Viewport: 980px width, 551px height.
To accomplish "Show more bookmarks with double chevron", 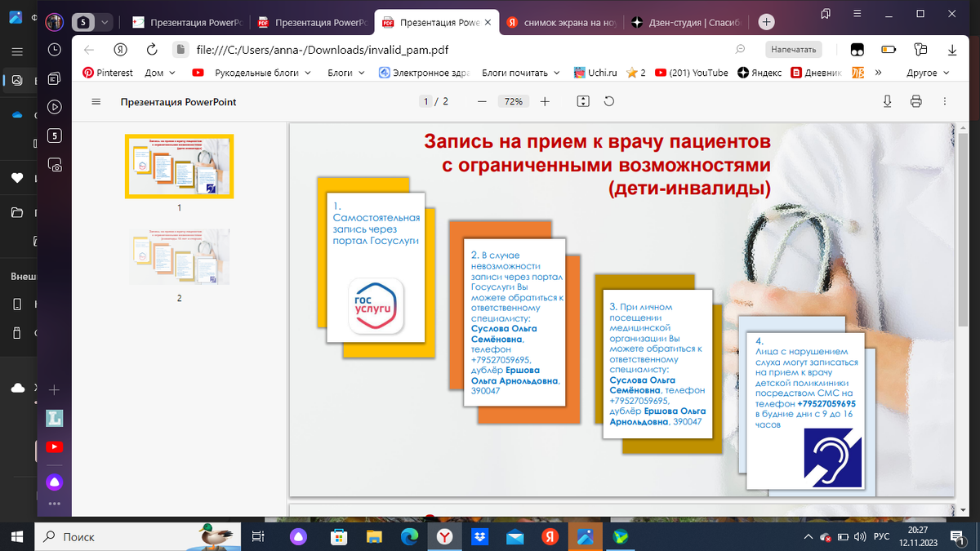I will [878, 73].
